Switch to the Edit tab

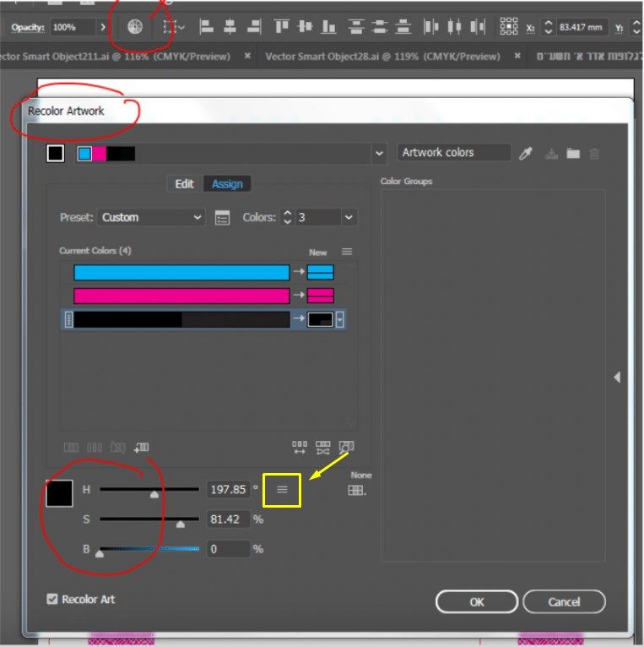point(184,184)
